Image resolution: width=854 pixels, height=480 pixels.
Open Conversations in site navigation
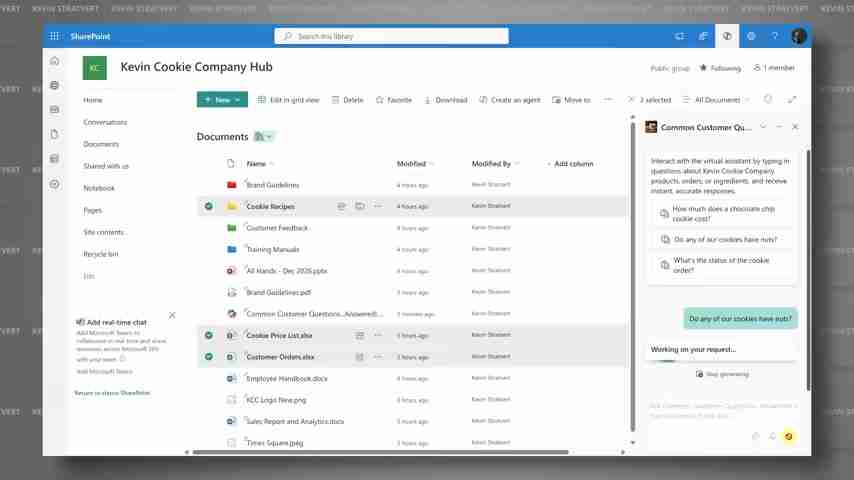point(105,122)
